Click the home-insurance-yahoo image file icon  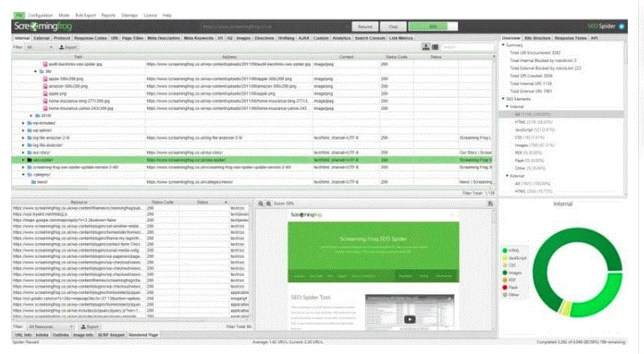click(x=46, y=109)
